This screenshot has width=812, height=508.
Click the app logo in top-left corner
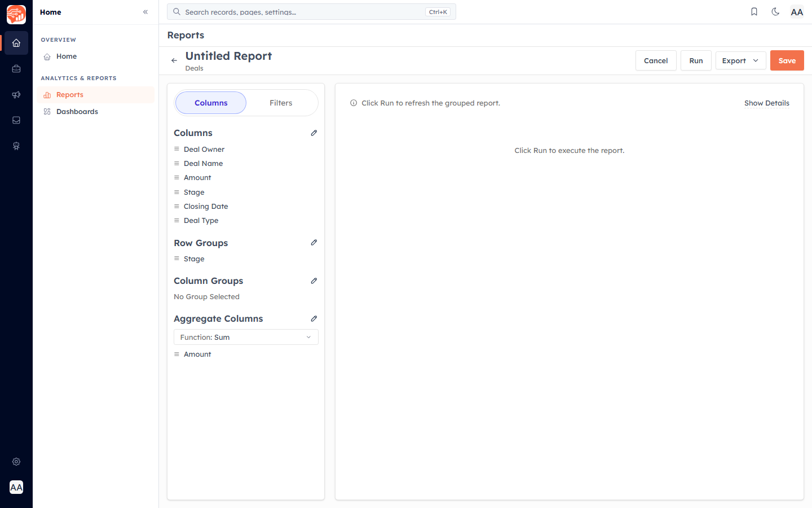pos(16,15)
